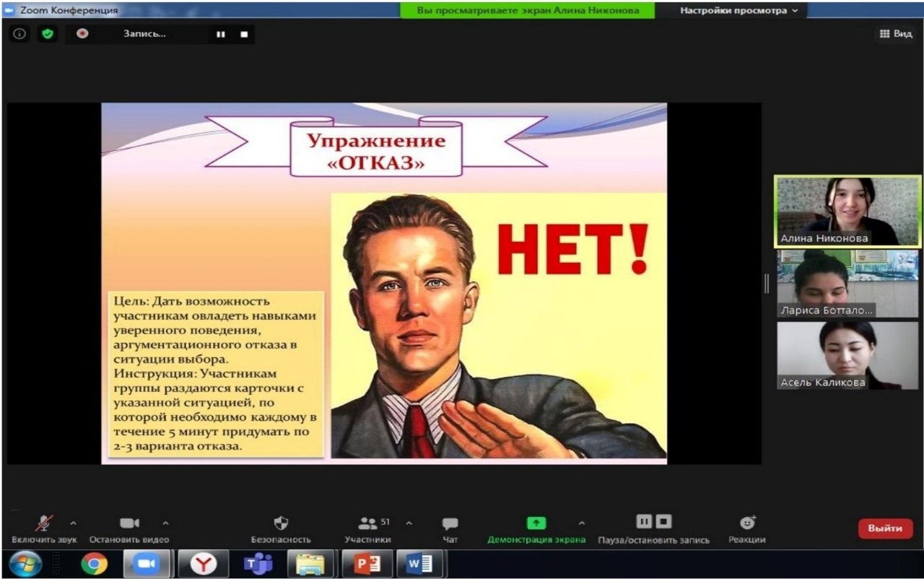The image size is (924, 579).
Task: Open the meeting information icon
Action: click(x=19, y=33)
